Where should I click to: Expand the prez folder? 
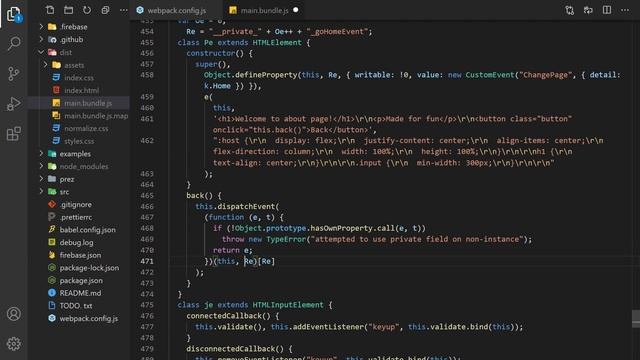41,179
